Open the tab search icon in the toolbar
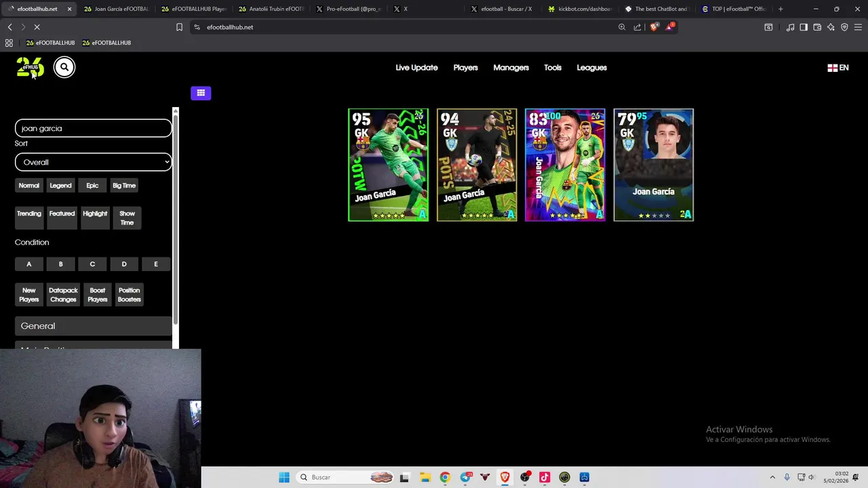Screen dimensions: 868x488 click(768, 27)
